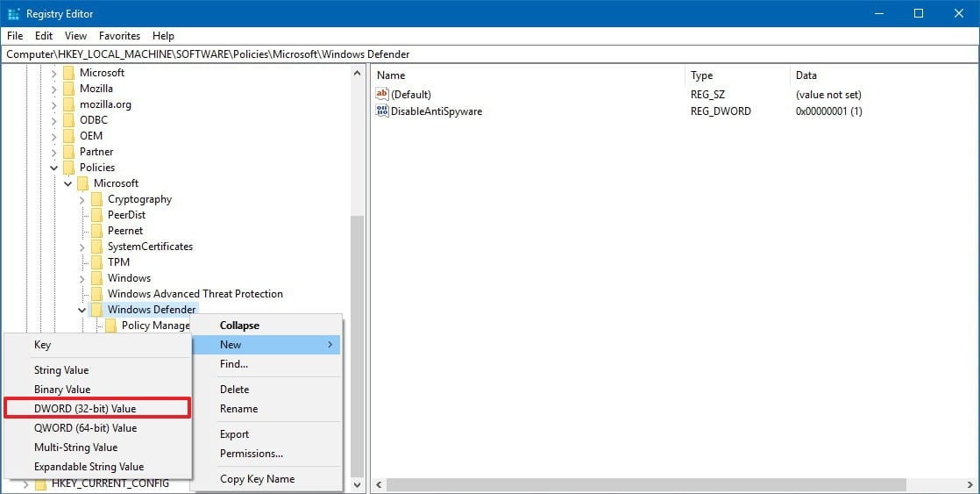The image size is (980, 494).
Task: Create a new Multi-String Value
Action: coord(97,447)
